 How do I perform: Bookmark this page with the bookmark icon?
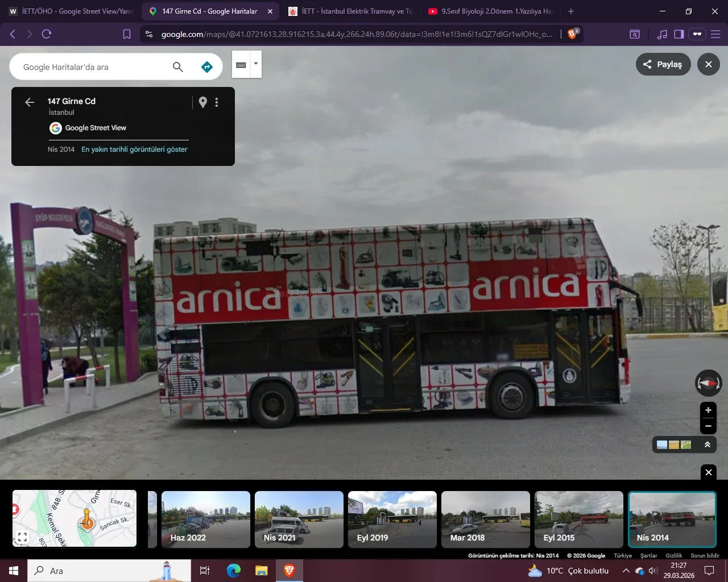click(127, 34)
